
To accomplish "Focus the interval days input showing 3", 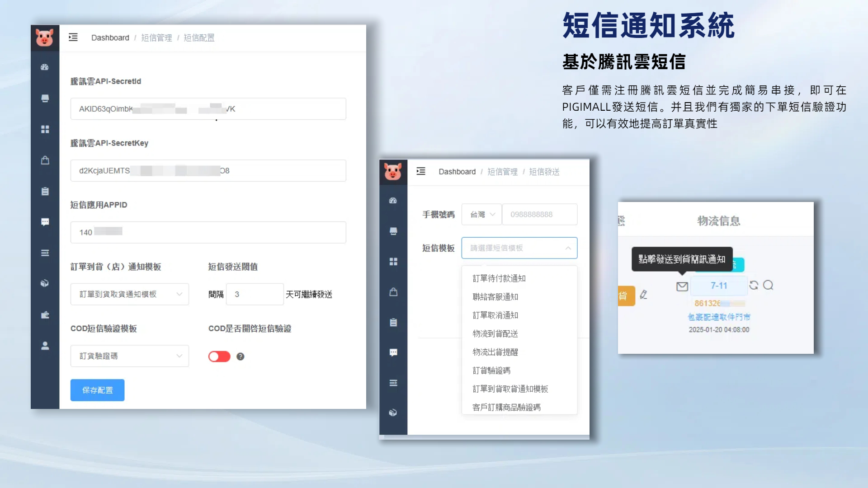I will coord(255,294).
